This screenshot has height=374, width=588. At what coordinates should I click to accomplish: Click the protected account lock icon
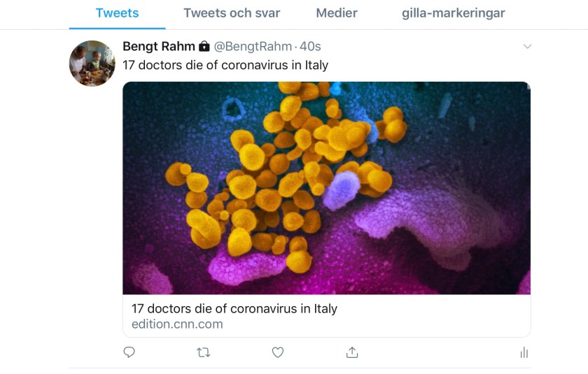(204, 47)
